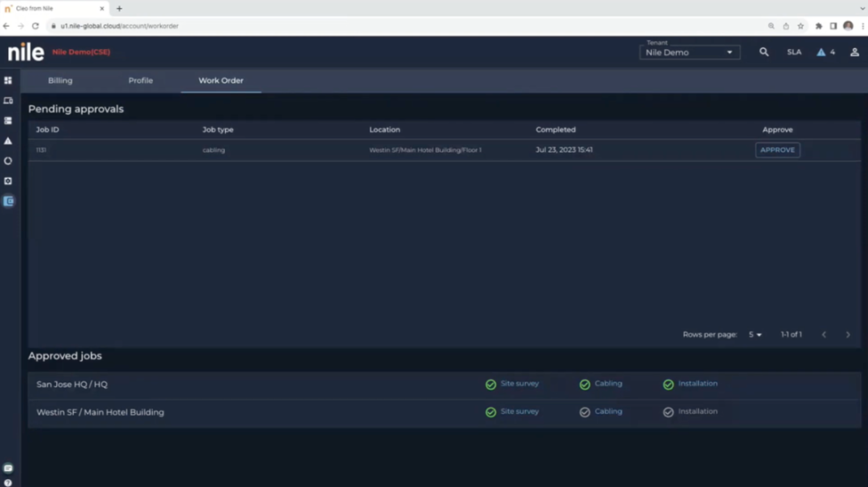Click Cabling checkmark for Westin SF row

click(x=585, y=412)
